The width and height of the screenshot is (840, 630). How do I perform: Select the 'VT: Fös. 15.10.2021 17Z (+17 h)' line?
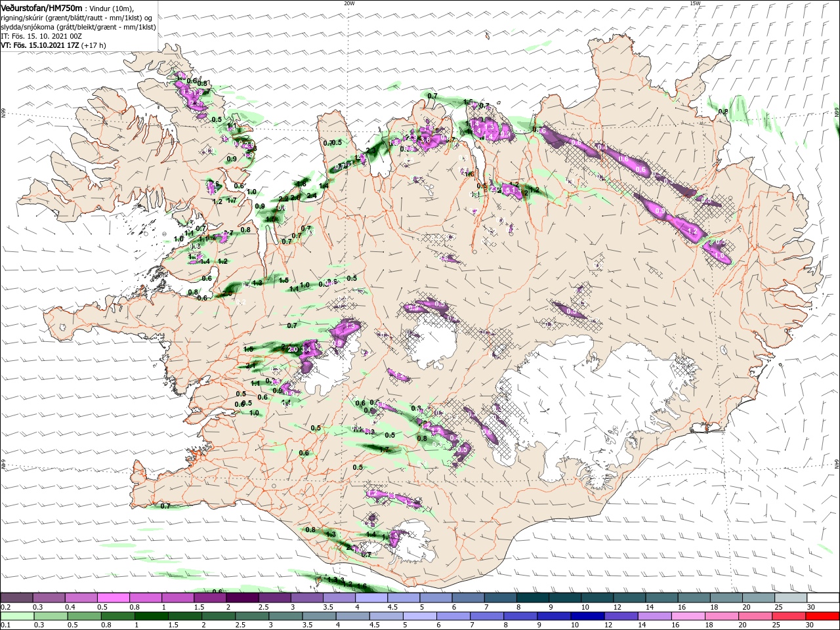pos(53,45)
